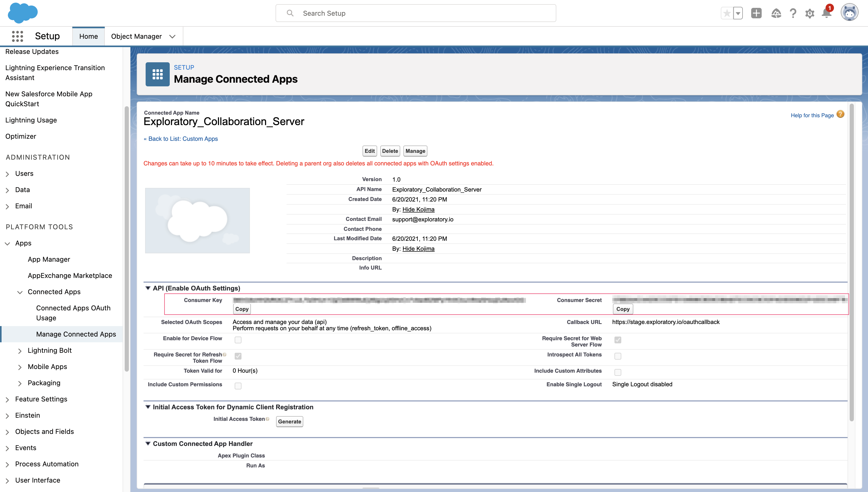The image size is (868, 492).
Task: Expand Feature Settings in sidebar
Action: (x=7, y=400)
